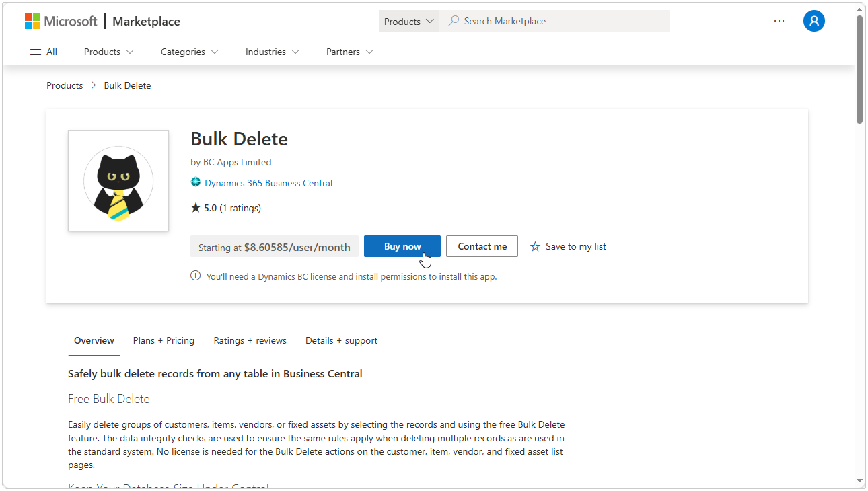
Task: Open the Ratings + reviews tab
Action: coord(250,340)
